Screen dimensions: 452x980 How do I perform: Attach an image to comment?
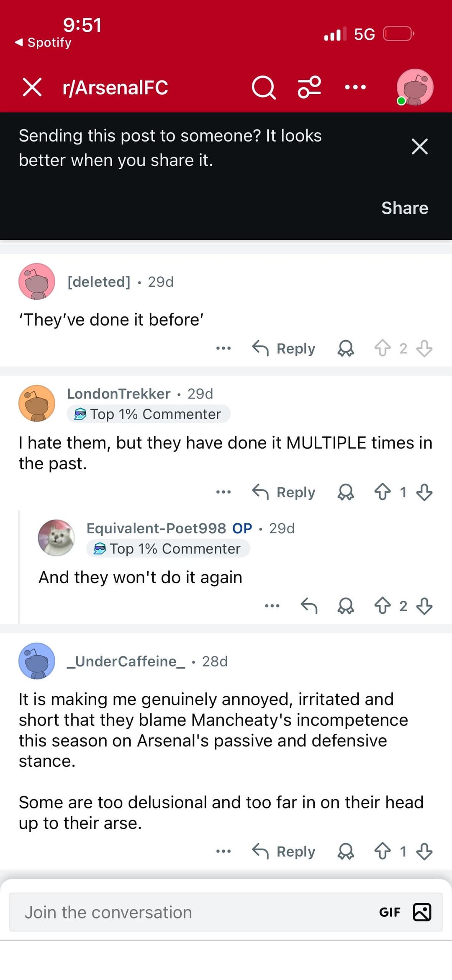(x=422, y=912)
